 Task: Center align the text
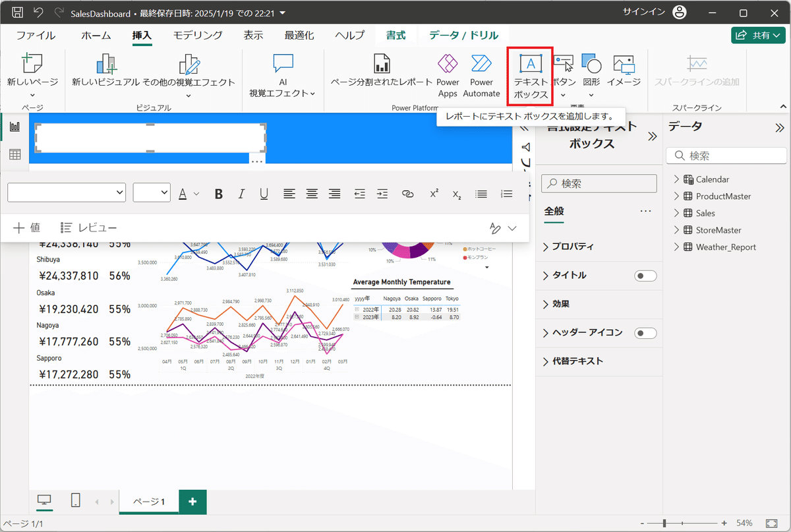click(312, 193)
